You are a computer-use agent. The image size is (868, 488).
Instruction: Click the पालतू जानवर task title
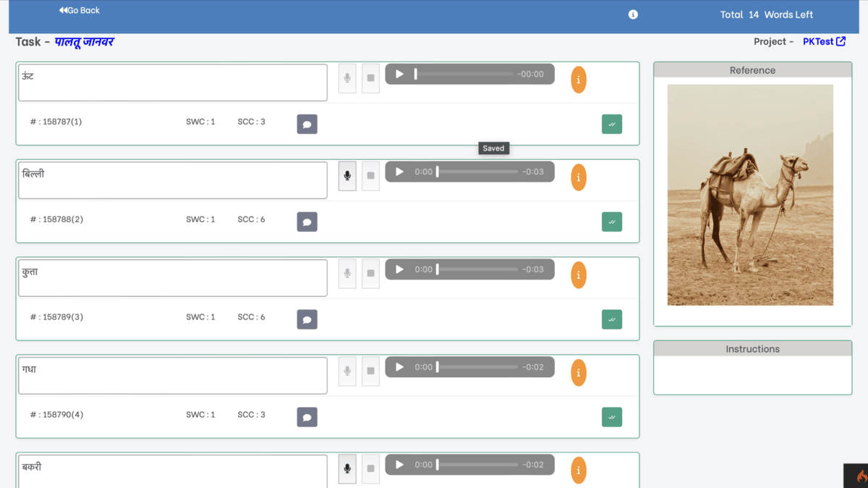[x=85, y=42]
